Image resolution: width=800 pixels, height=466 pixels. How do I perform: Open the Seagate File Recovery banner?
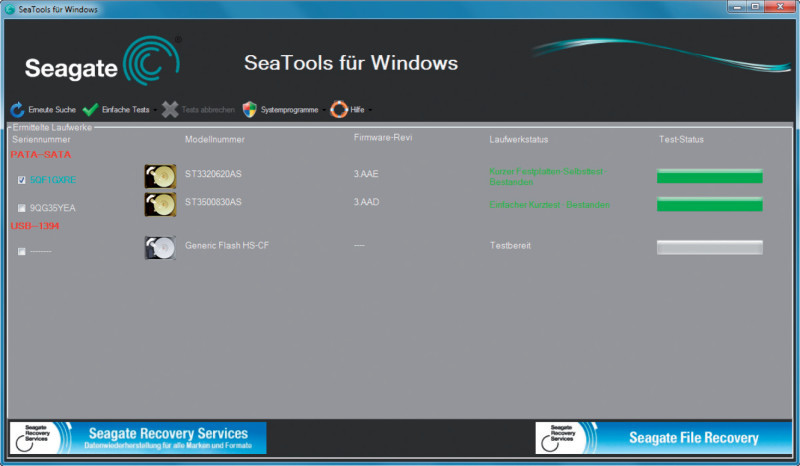tap(663, 438)
